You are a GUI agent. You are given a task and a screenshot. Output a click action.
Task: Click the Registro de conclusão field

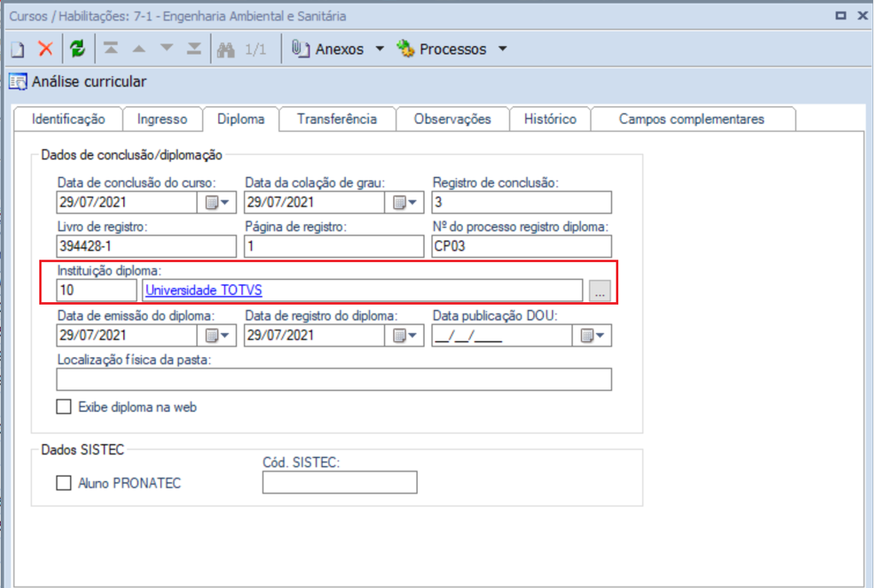521,202
